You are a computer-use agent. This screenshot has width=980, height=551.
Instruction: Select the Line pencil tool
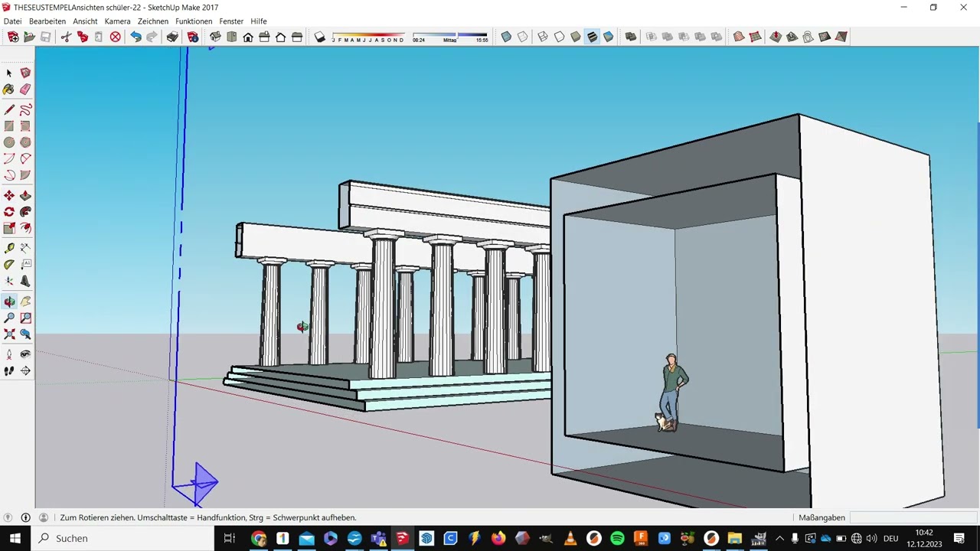click(9, 109)
